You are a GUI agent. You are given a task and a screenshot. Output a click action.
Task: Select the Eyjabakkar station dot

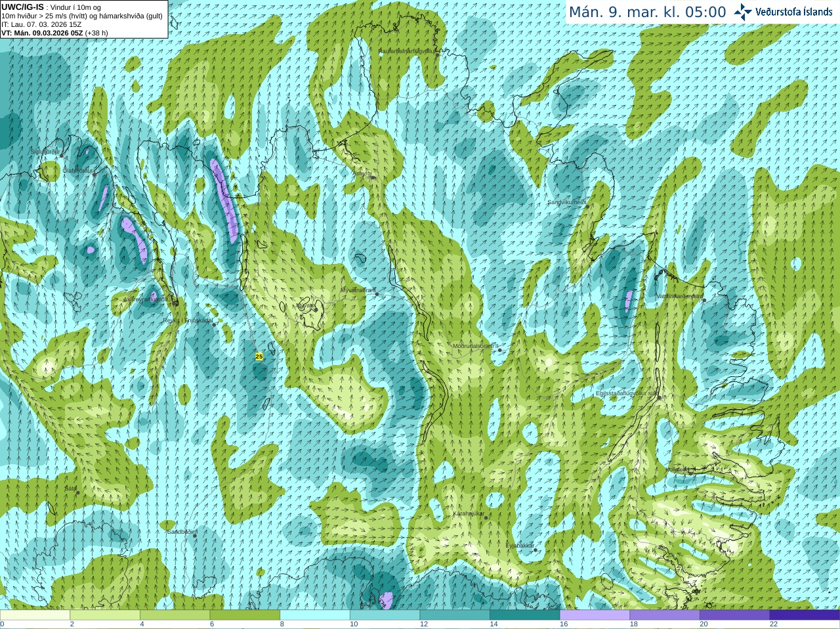[535, 550]
